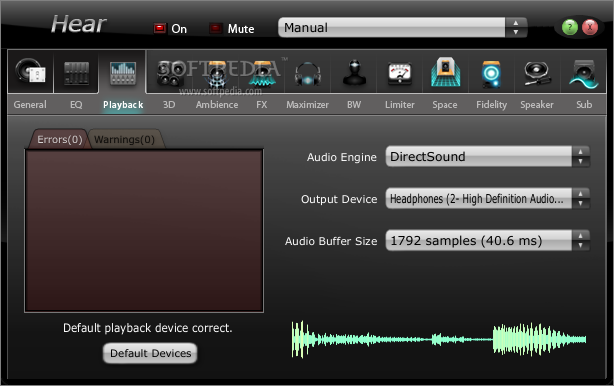Open the Audio Engine DirectSound dropdown

click(x=479, y=157)
